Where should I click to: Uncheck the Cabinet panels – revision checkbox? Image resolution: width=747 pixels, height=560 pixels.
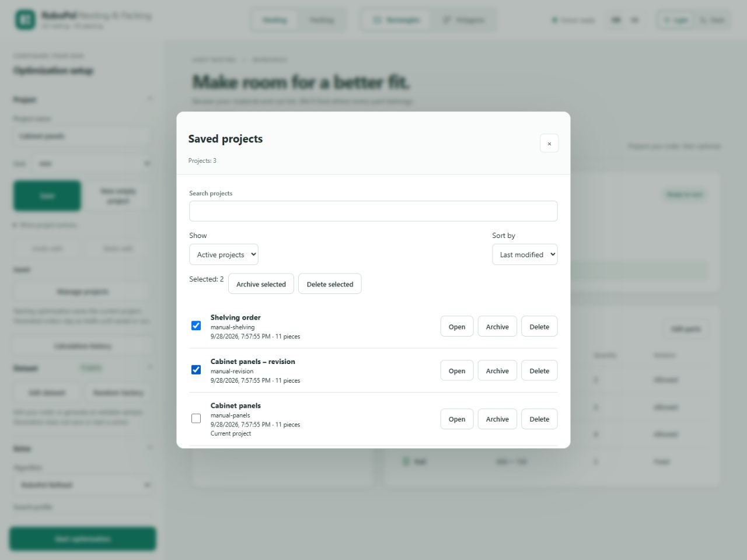coord(196,370)
